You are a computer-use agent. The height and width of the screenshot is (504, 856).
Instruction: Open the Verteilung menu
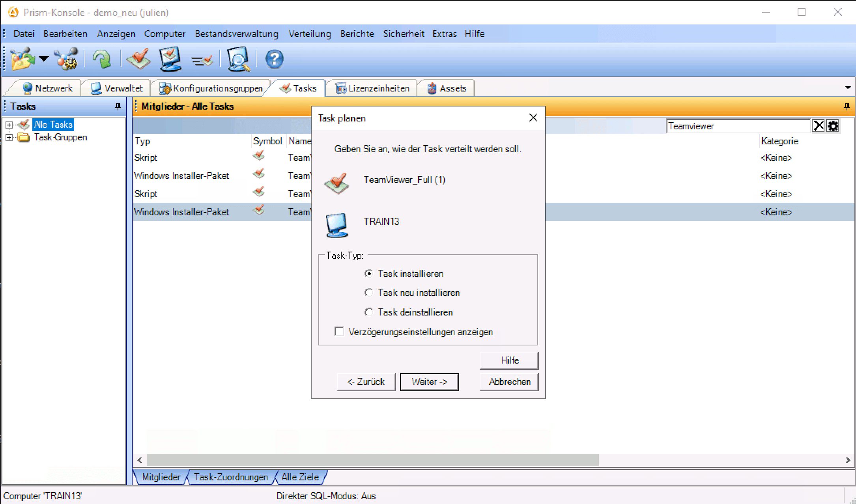pyautogui.click(x=310, y=34)
